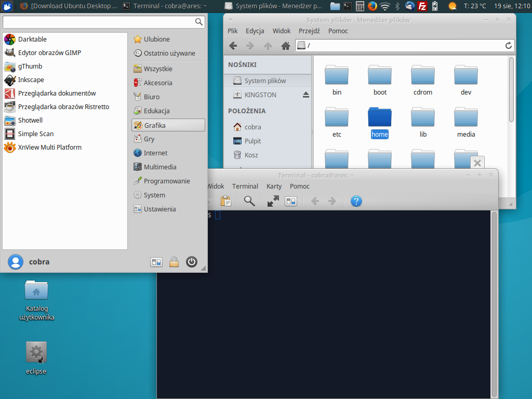Expand the battery status applet
The height and width of the screenshot is (399, 532).
(x=434, y=6)
